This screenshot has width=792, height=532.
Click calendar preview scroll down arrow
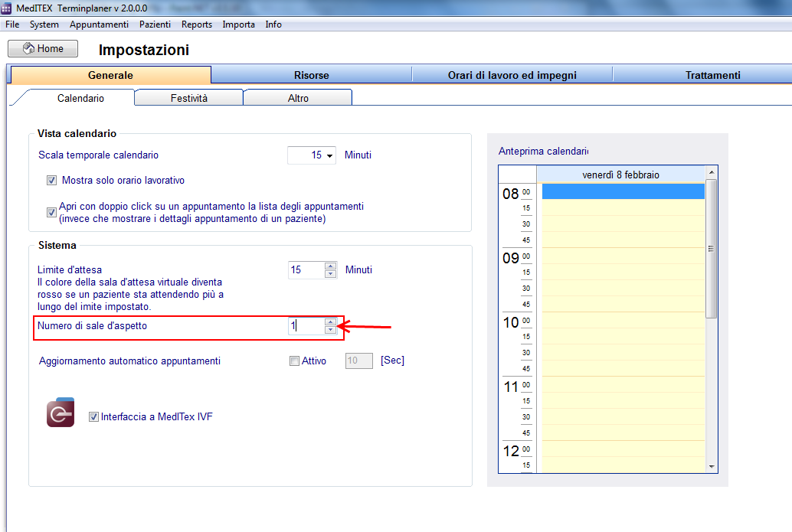coord(711,467)
